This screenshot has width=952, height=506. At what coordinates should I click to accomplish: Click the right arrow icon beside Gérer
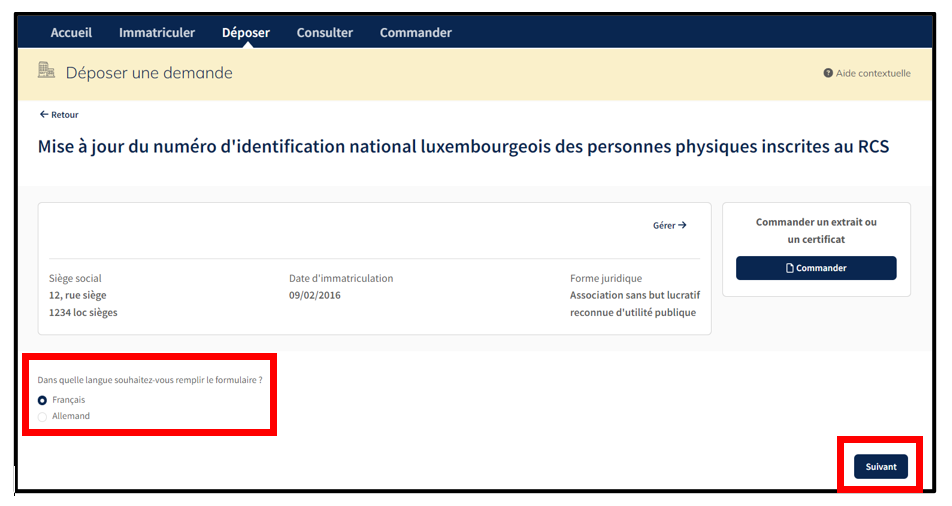[683, 226]
